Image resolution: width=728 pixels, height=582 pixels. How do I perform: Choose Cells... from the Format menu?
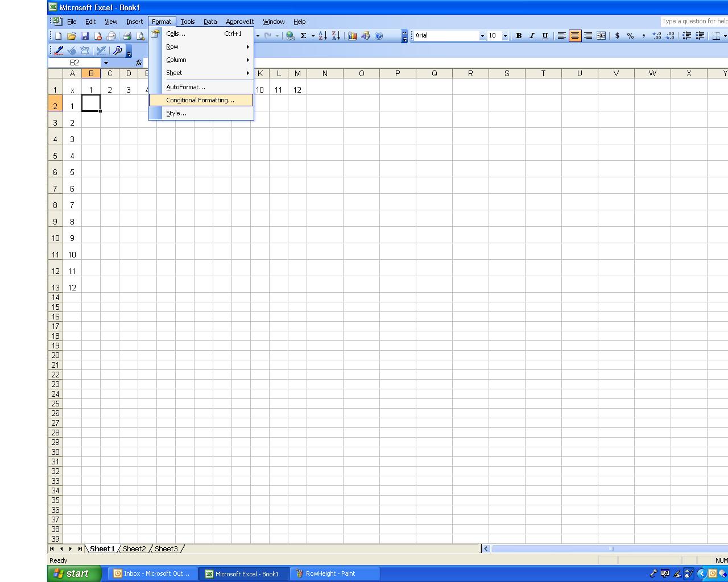click(x=201, y=34)
